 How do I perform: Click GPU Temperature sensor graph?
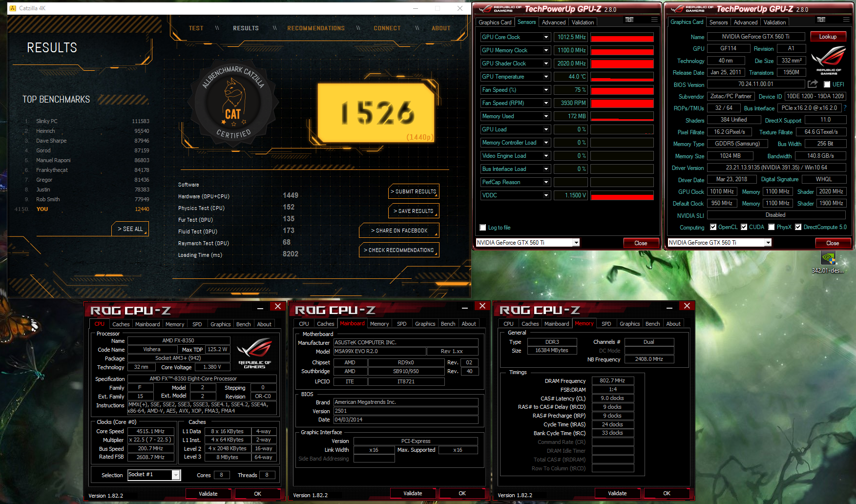(622, 77)
